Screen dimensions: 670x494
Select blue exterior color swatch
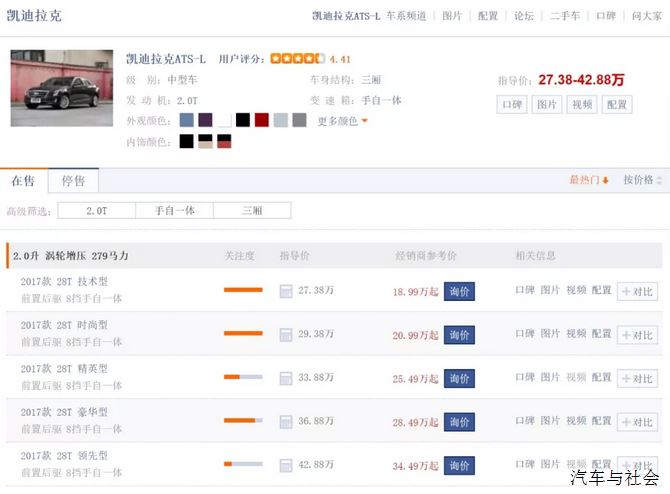pos(186,120)
